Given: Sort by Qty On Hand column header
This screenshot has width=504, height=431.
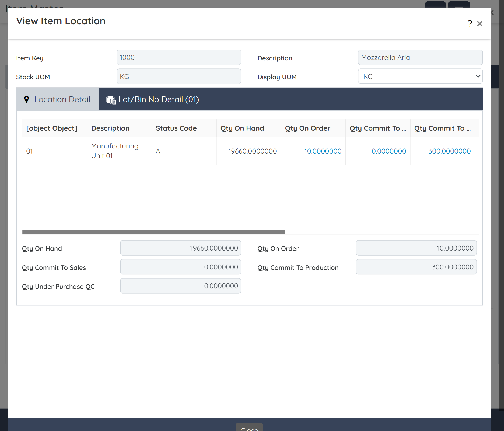Looking at the screenshot, I should [249, 128].
